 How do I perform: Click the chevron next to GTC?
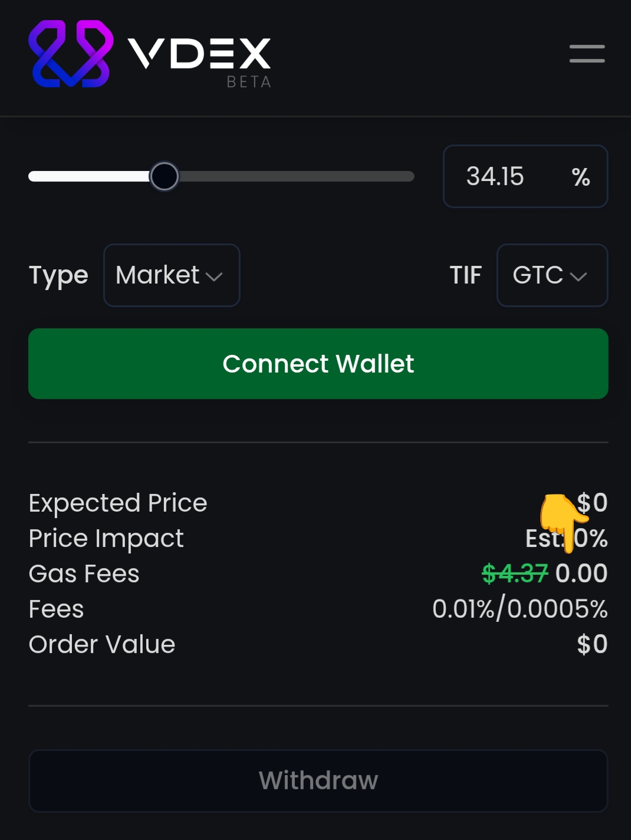pyautogui.click(x=579, y=276)
